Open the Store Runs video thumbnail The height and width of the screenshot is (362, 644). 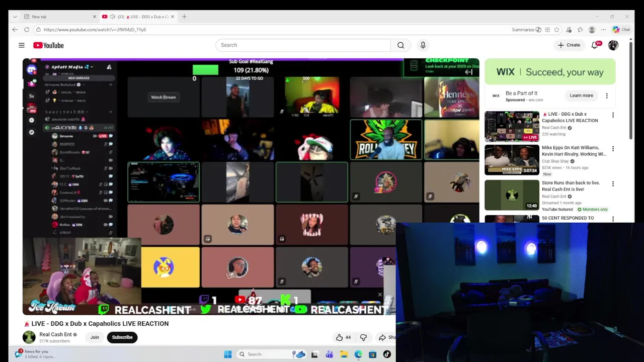pyautogui.click(x=512, y=195)
